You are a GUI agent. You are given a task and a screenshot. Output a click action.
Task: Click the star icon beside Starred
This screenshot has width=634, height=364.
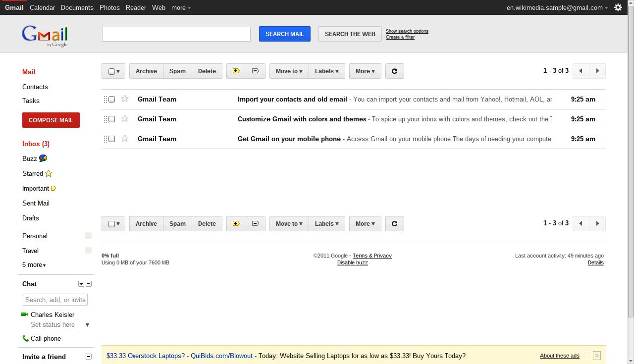pyautogui.click(x=49, y=173)
